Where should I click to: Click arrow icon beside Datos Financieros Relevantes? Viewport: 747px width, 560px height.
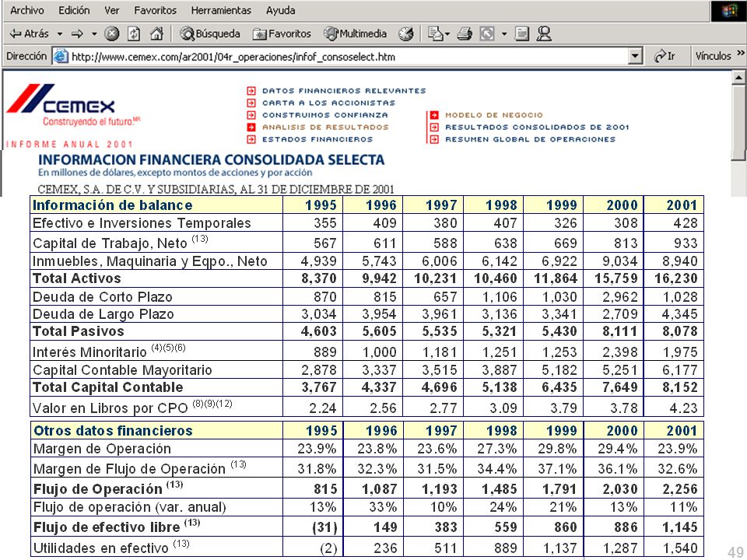pyautogui.click(x=251, y=90)
